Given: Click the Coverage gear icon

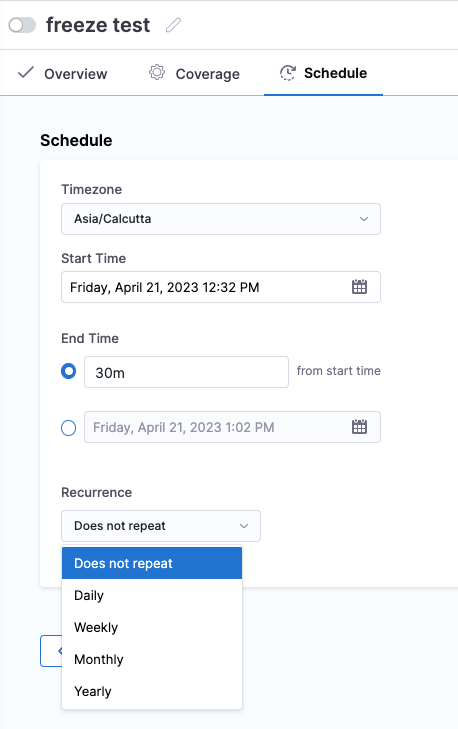Looking at the screenshot, I should pyautogui.click(x=157, y=73).
